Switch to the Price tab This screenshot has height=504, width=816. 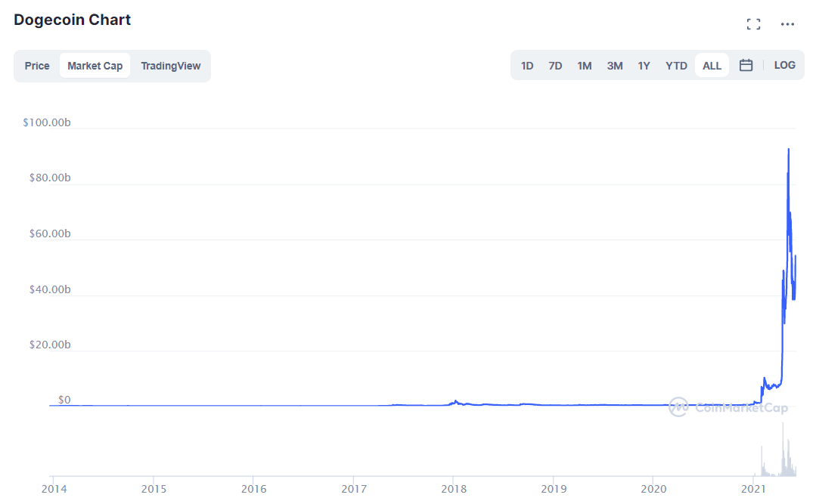(37, 66)
